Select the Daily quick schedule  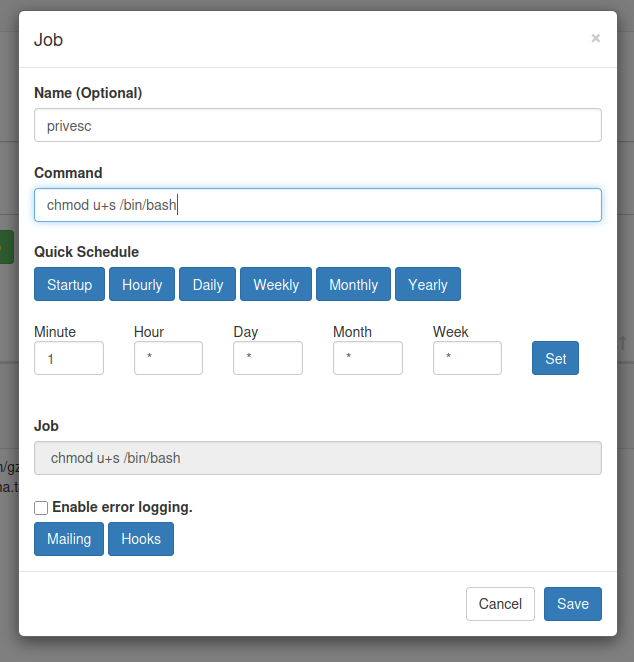[x=208, y=284]
